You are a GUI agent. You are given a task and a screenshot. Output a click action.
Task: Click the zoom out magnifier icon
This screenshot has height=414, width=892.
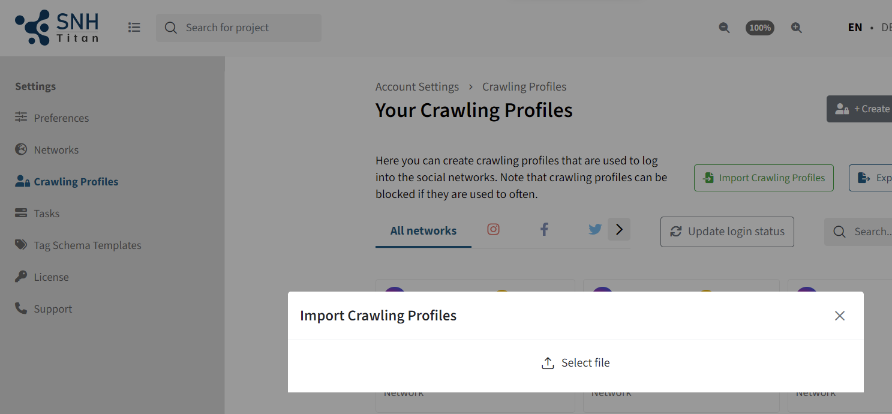click(724, 27)
